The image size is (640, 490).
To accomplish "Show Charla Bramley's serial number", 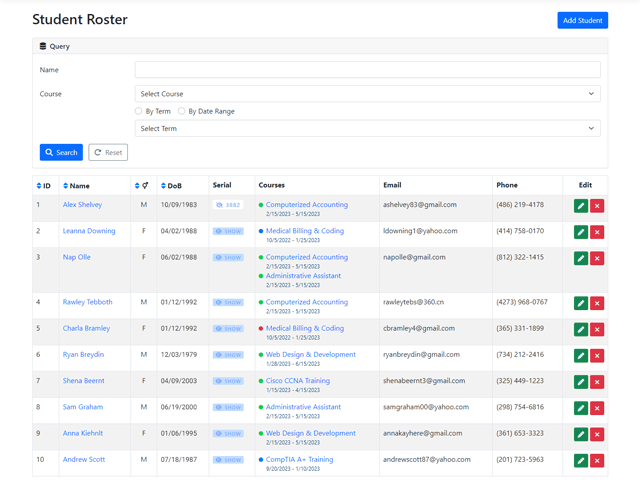I will click(228, 328).
